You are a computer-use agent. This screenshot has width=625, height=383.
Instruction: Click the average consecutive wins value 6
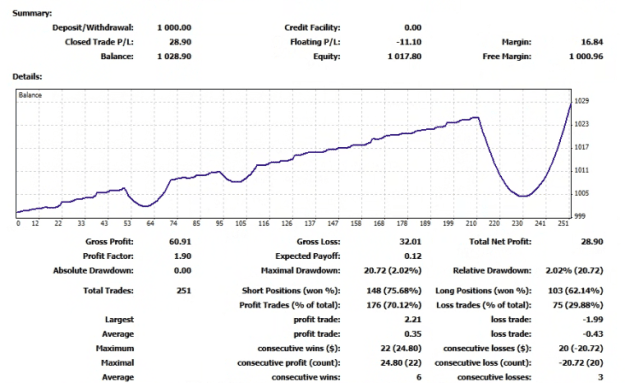419,377
